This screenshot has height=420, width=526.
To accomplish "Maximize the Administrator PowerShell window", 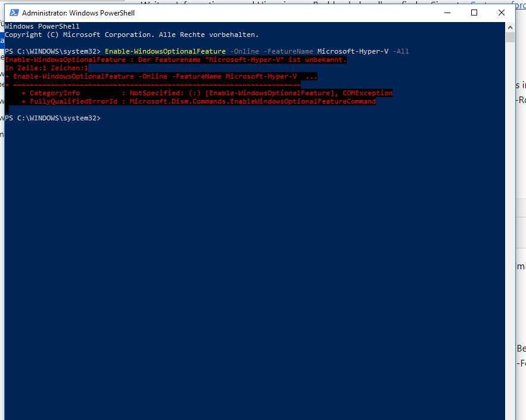I will [474, 13].
